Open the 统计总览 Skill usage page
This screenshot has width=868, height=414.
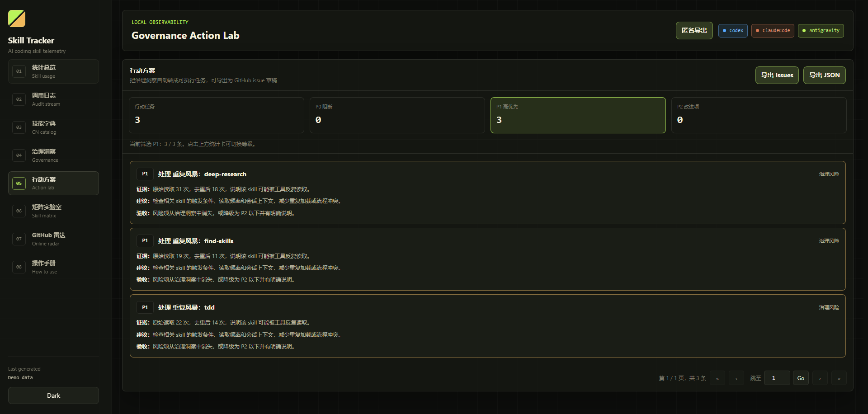coord(53,71)
